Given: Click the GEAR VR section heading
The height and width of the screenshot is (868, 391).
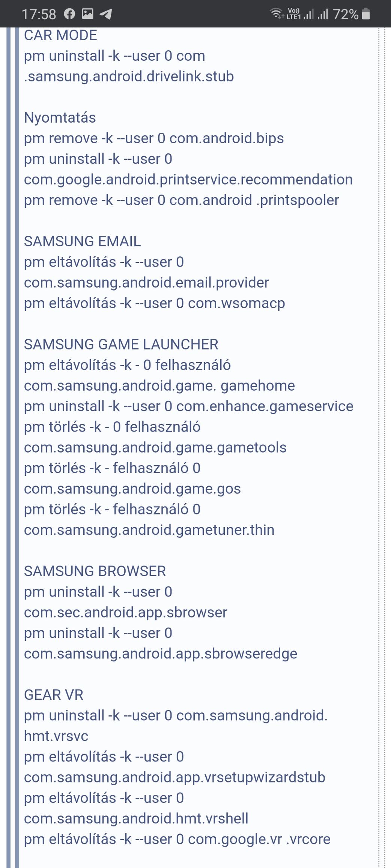Looking at the screenshot, I should [x=54, y=695].
